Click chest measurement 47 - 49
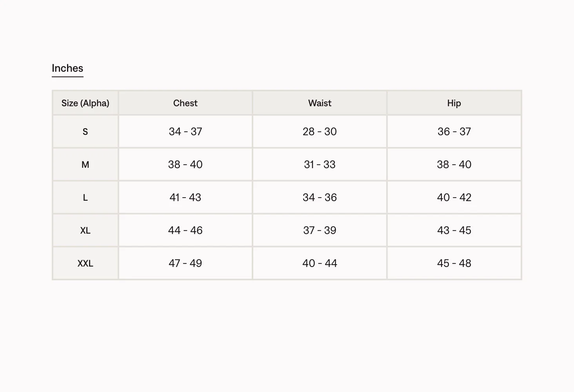This screenshot has height=392, width=574. (185, 263)
